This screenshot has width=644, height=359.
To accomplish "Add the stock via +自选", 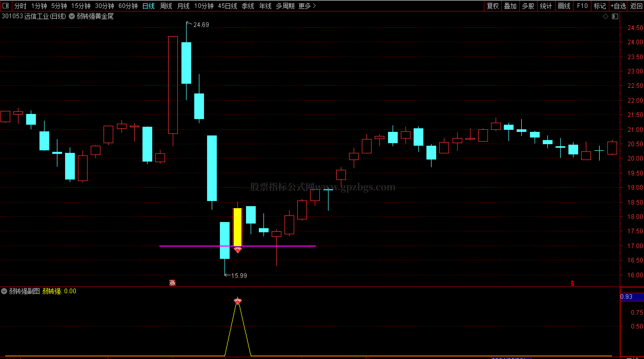I will point(618,6).
